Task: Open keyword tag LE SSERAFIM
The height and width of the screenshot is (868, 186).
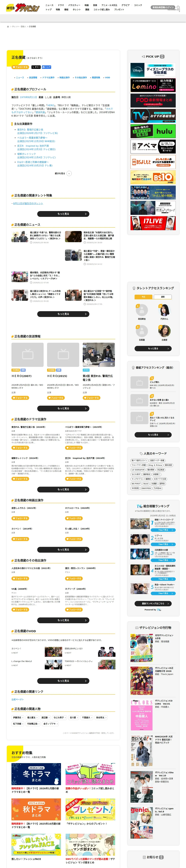Action: [x=138, y=470]
